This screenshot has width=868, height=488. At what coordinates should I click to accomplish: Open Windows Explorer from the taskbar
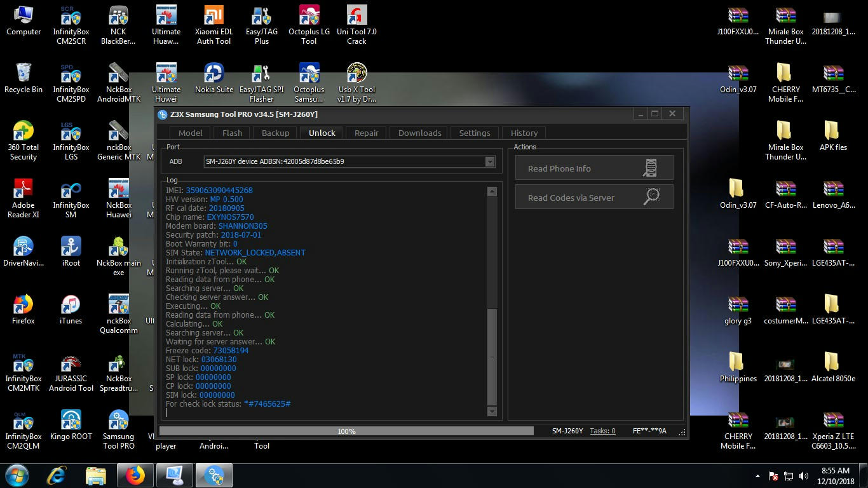pos(96,475)
